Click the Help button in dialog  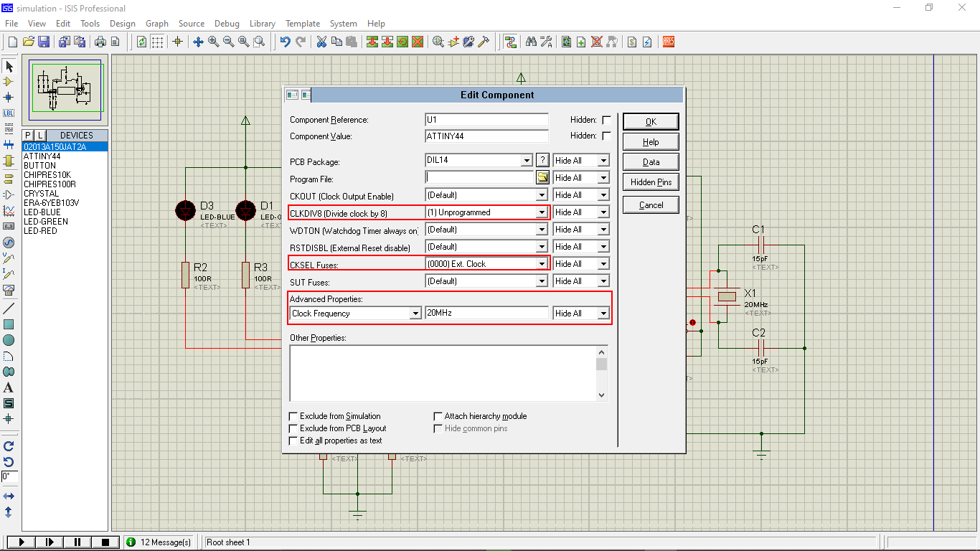pos(651,142)
